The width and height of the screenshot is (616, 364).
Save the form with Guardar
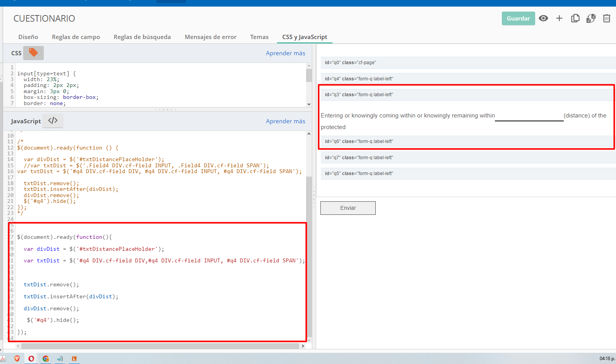(518, 18)
